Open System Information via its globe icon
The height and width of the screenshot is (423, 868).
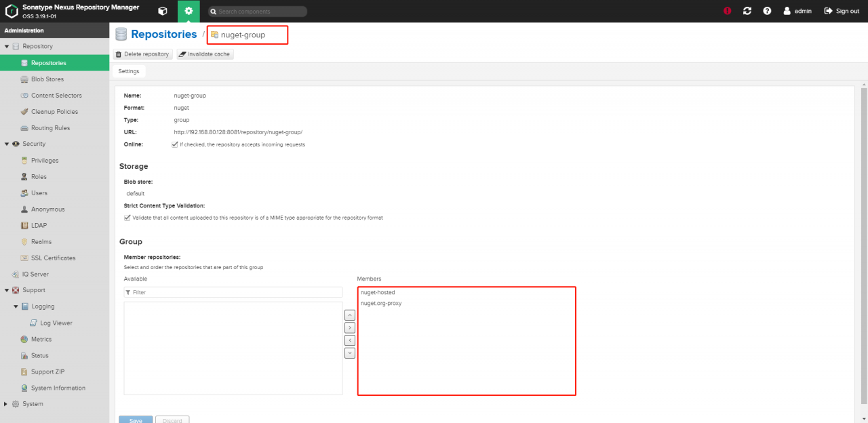click(25, 388)
